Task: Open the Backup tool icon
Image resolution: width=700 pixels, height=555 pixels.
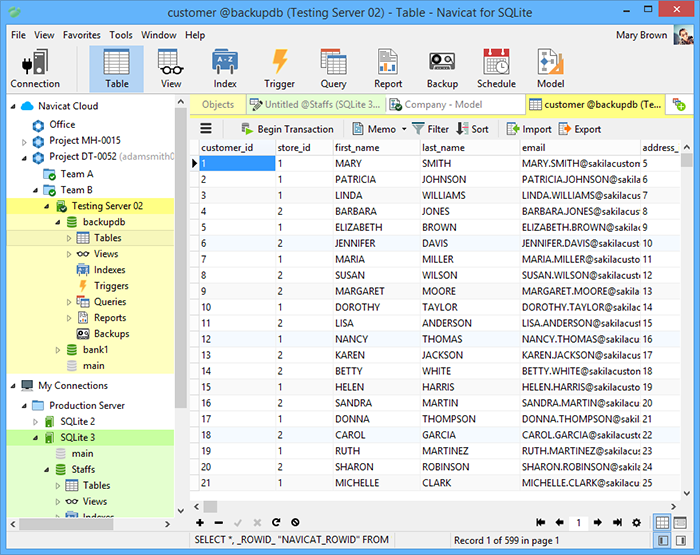Action: pyautogui.click(x=442, y=69)
